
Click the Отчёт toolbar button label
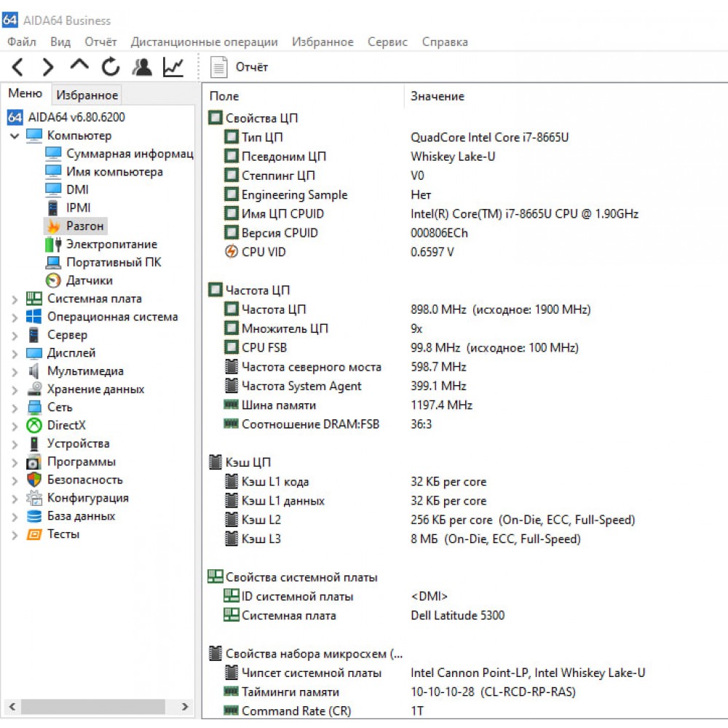252,67
